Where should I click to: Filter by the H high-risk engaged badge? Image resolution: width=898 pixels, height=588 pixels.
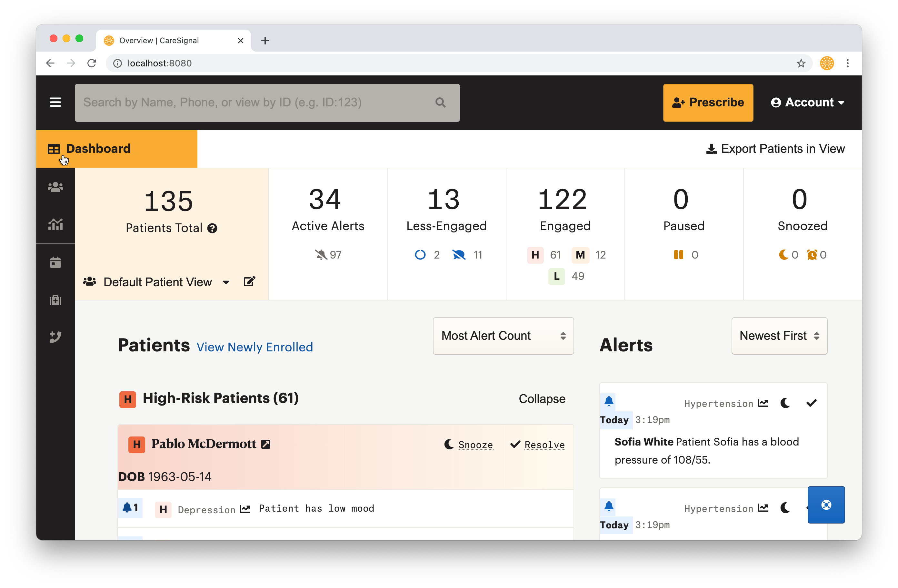535,255
